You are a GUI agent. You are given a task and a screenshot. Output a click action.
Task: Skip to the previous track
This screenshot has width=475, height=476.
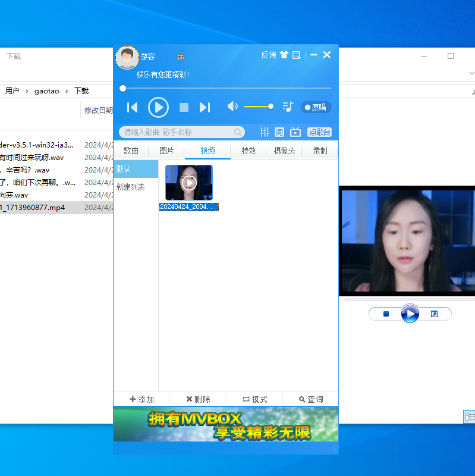[x=132, y=108]
